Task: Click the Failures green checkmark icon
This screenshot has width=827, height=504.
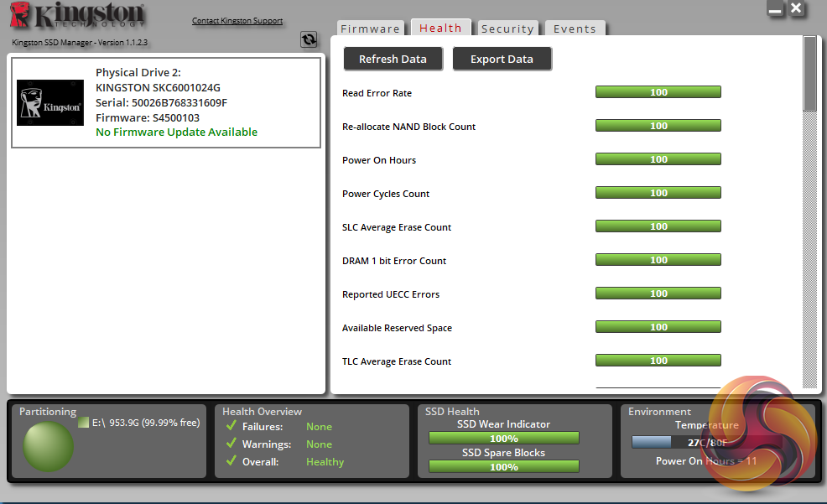Action: coord(231,425)
